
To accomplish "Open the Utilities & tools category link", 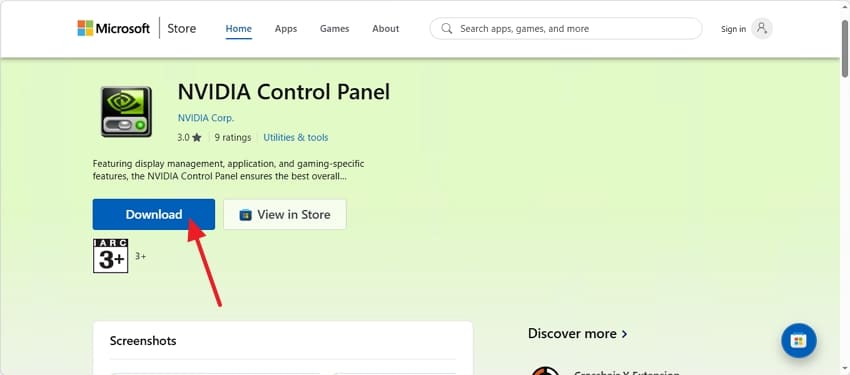I will coord(295,138).
